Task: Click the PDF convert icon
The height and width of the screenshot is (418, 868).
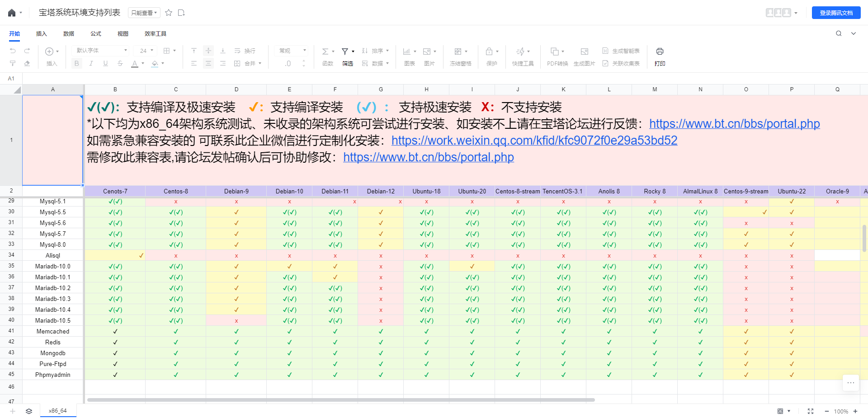Action: [x=555, y=51]
